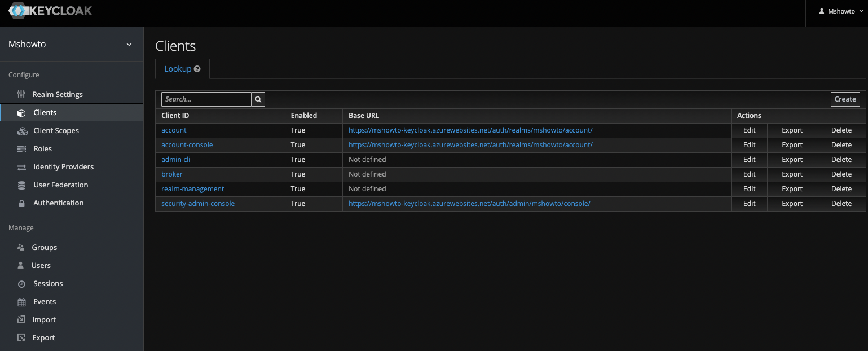Image resolution: width=868 pixels, height=351 pixels.
Task: Edit the account-console client
Action: click(749, 145)
